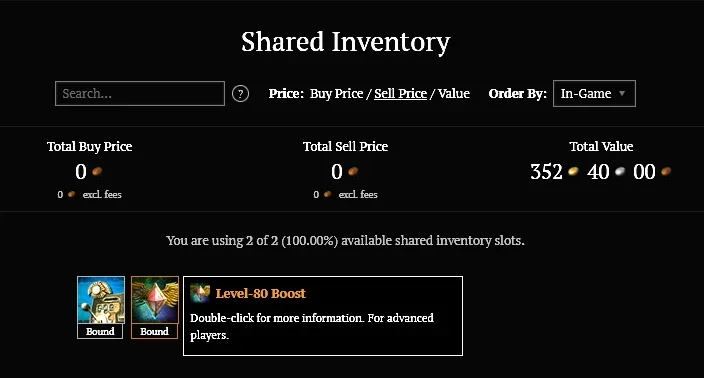
Task: Switch price display to Value
Action: tap(454, 93)
